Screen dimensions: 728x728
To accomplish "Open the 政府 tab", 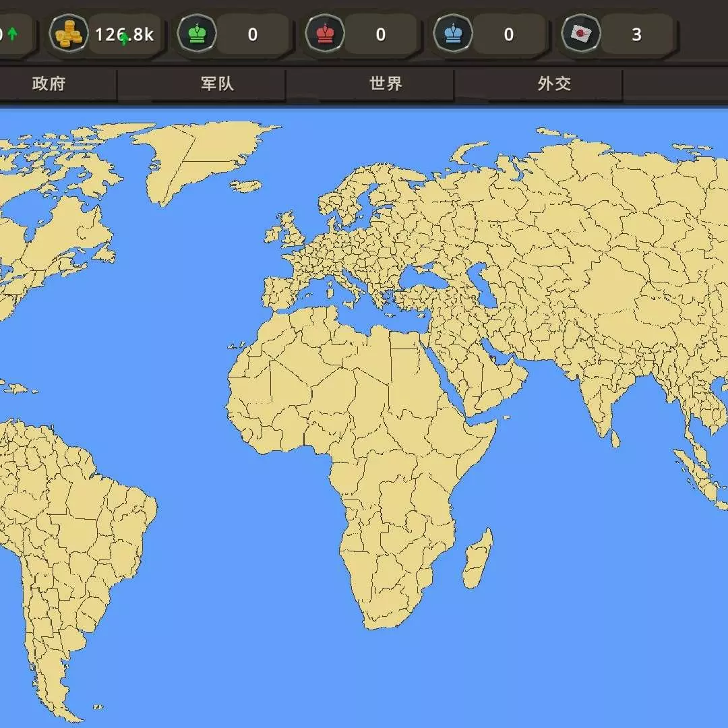I will tap(49, 84).
